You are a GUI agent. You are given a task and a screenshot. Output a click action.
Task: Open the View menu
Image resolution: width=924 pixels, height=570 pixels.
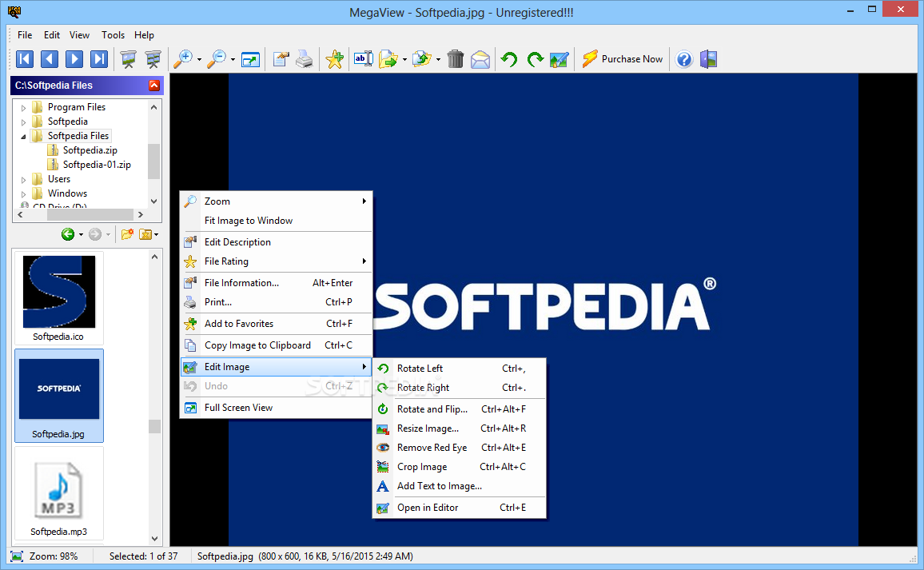coord(80,35)
